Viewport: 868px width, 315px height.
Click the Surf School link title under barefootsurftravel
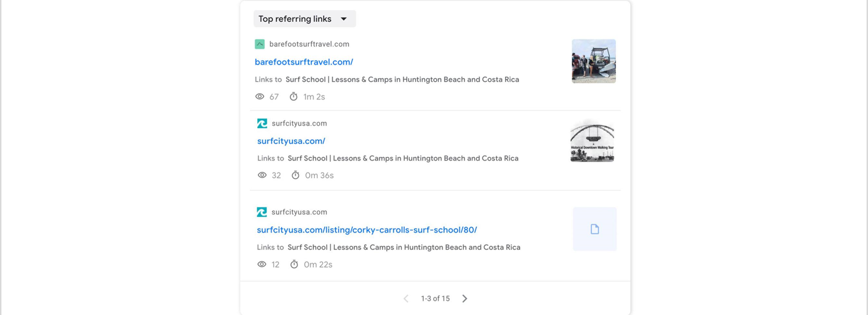(x=402, y=79)
